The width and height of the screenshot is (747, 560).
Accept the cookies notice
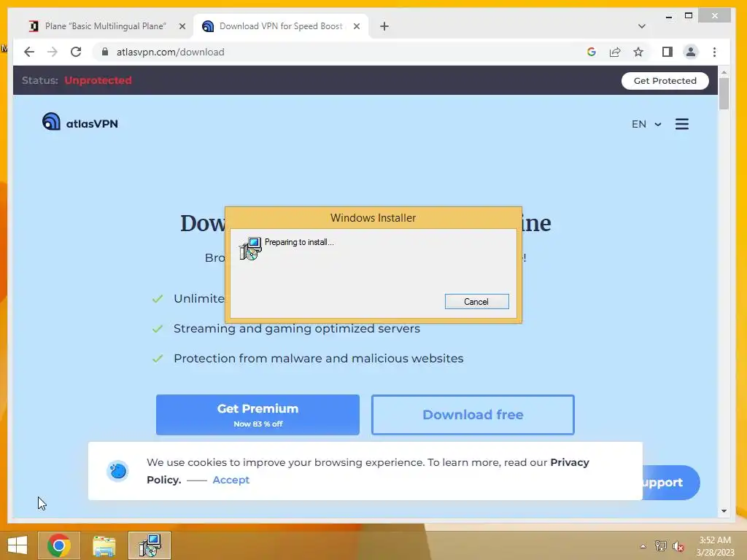(x=231, y=480)
